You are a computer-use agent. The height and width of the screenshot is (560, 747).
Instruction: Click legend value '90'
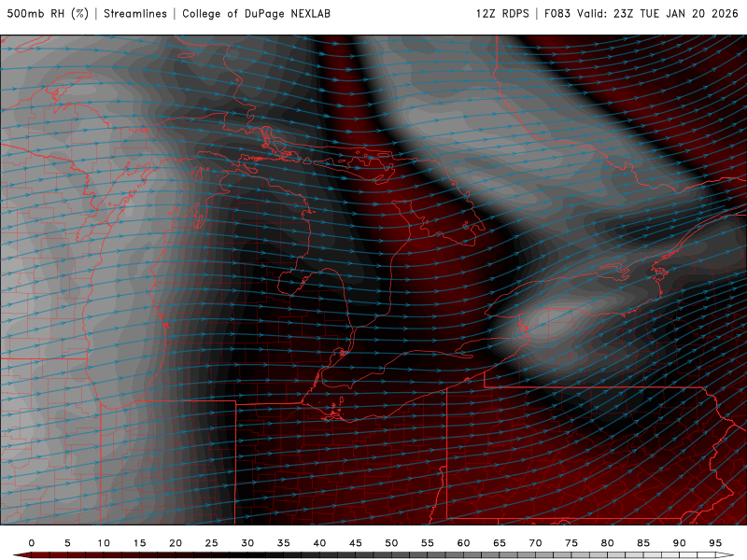[x=679, y=543]
